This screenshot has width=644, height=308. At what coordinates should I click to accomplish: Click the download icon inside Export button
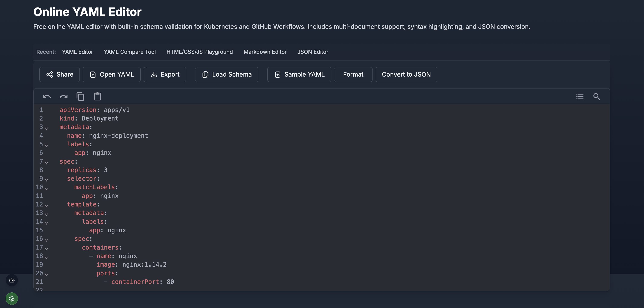click(154, 74)
